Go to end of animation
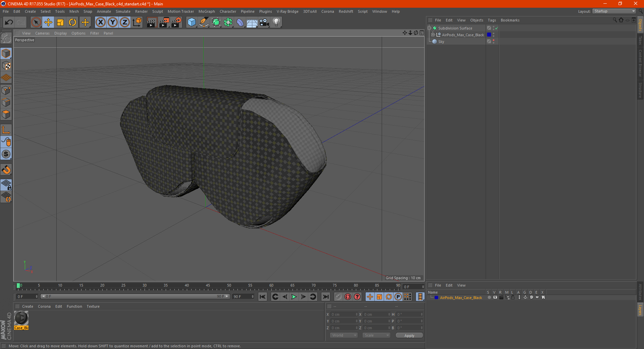 coord(325,297)
